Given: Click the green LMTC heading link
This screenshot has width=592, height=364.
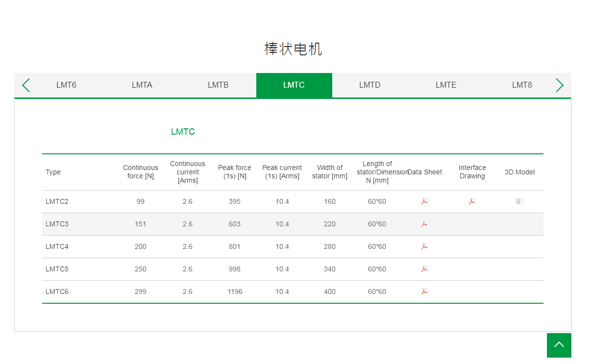Looking at the screenshot, I should [183, 131].
